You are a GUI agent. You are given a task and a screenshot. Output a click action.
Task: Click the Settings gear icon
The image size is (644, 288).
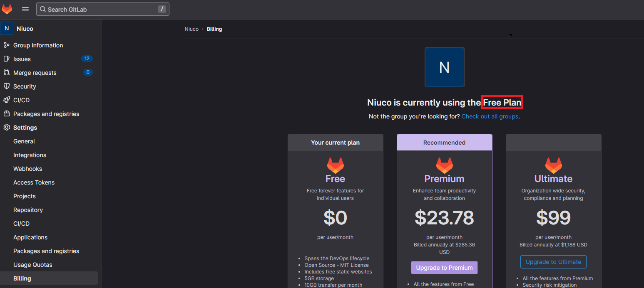coord(6,127)
